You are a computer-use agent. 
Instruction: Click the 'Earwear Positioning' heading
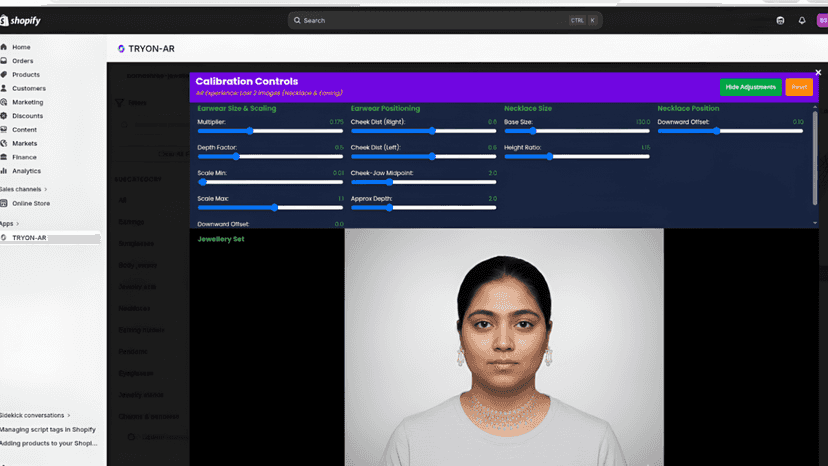click(x=385, y=108)
